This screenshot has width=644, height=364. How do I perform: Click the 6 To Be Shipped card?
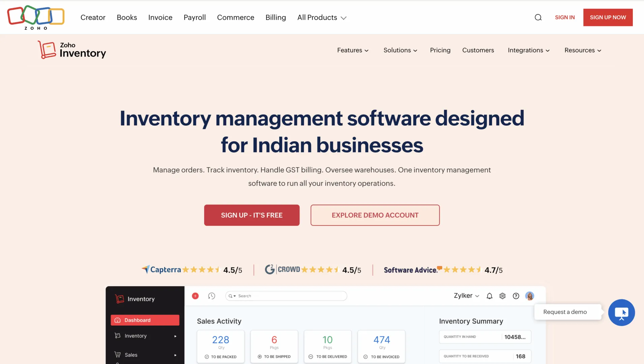274,346
